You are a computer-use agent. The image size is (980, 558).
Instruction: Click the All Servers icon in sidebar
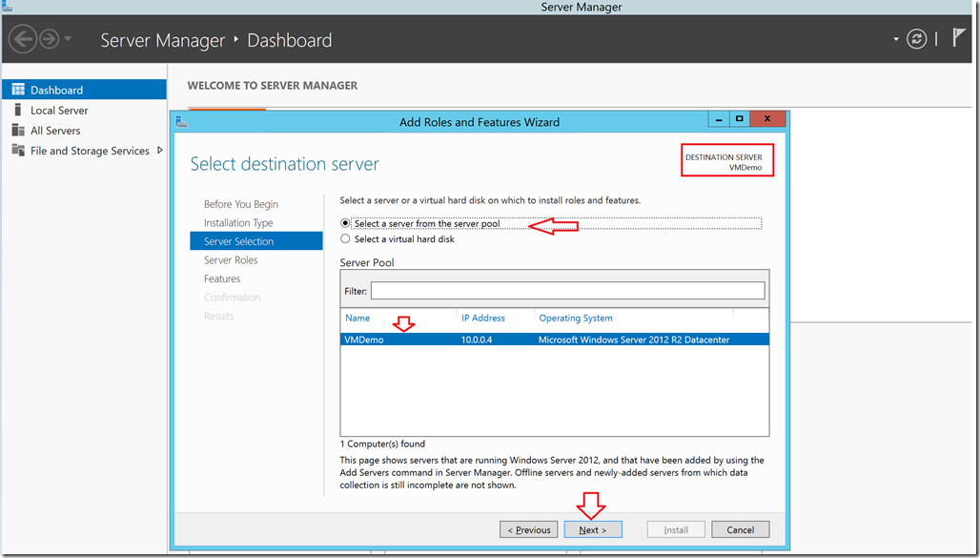point(18,130)
